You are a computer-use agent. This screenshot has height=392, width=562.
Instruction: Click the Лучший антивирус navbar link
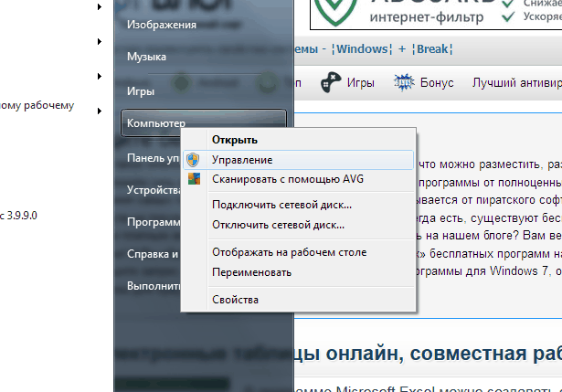pyautogui.click(x=517, y=83)
